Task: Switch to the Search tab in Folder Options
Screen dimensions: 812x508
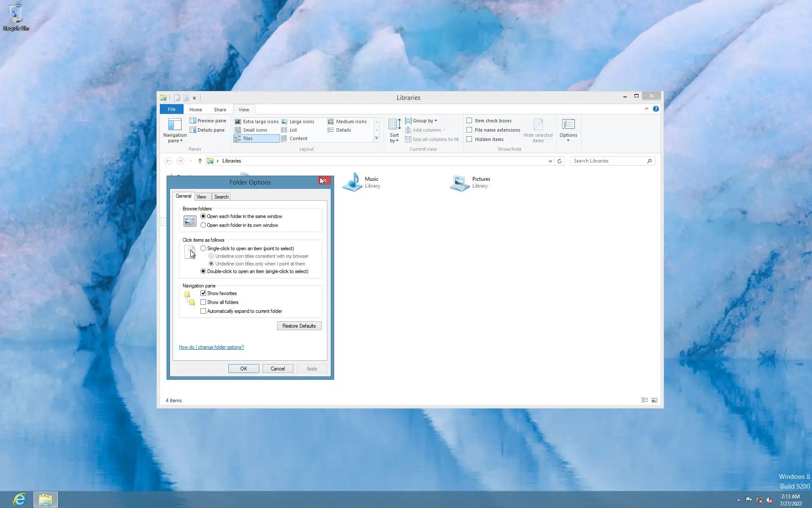Action: [x=221, y=197]
